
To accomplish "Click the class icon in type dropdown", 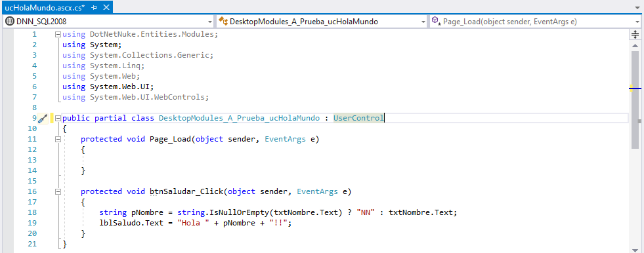I will coord(223,22).
